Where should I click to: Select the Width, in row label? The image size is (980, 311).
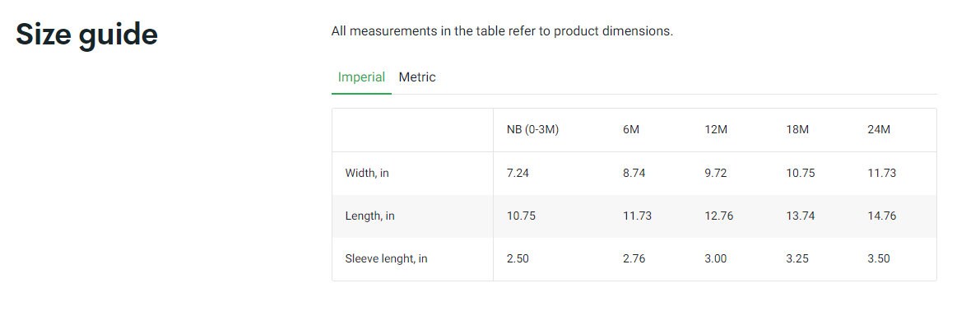(x=367, y=173)
